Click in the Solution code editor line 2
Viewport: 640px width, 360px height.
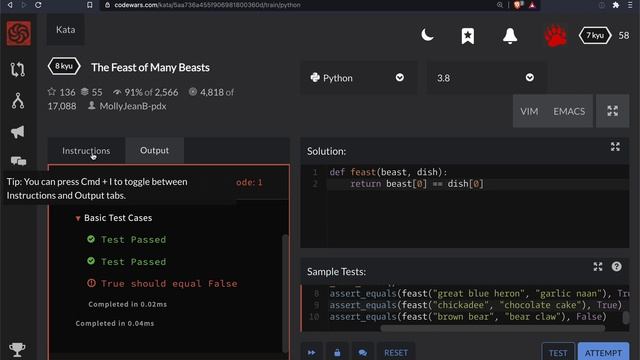click(478, 184)
